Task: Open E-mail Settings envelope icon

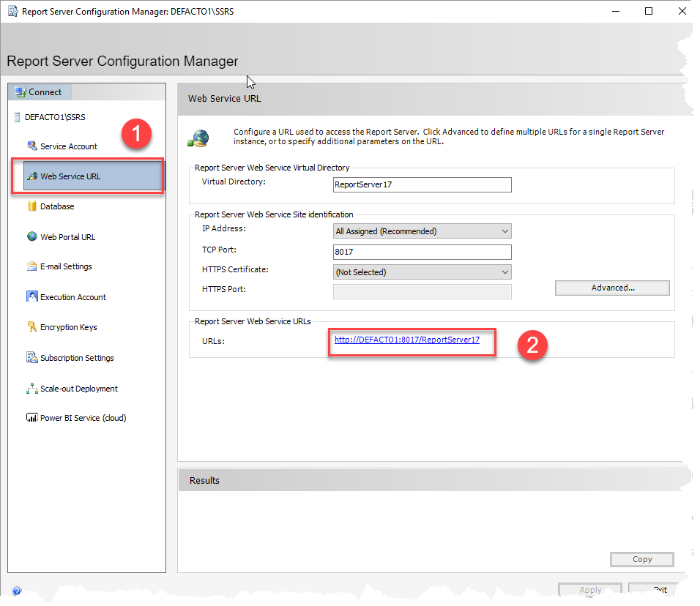Action: point(31,266)
